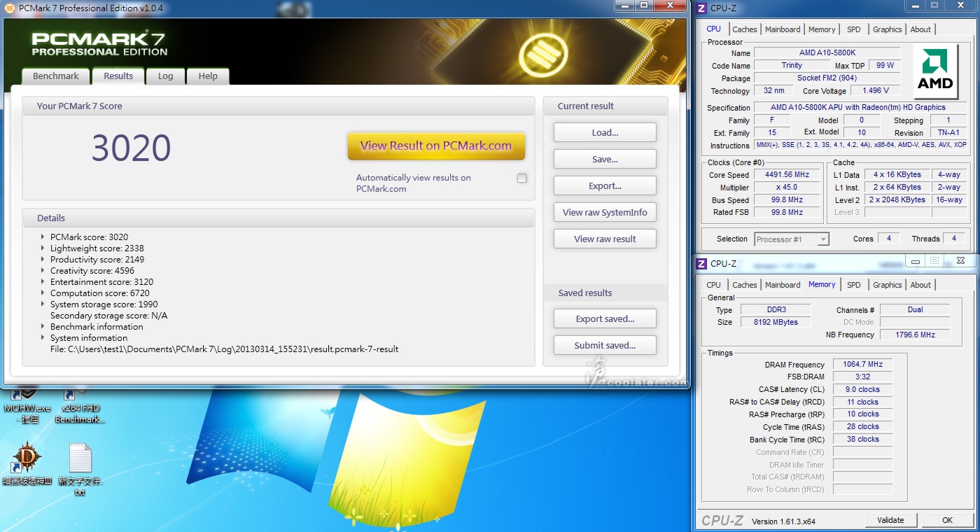
Task: Expand the Benchmark information detail
Action: point(43,327)
